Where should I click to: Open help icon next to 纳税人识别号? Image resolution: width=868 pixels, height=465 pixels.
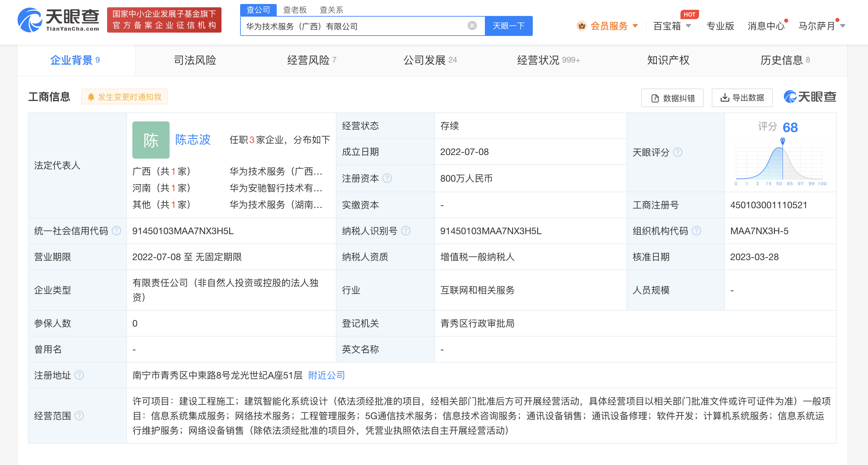pos(406,231)
